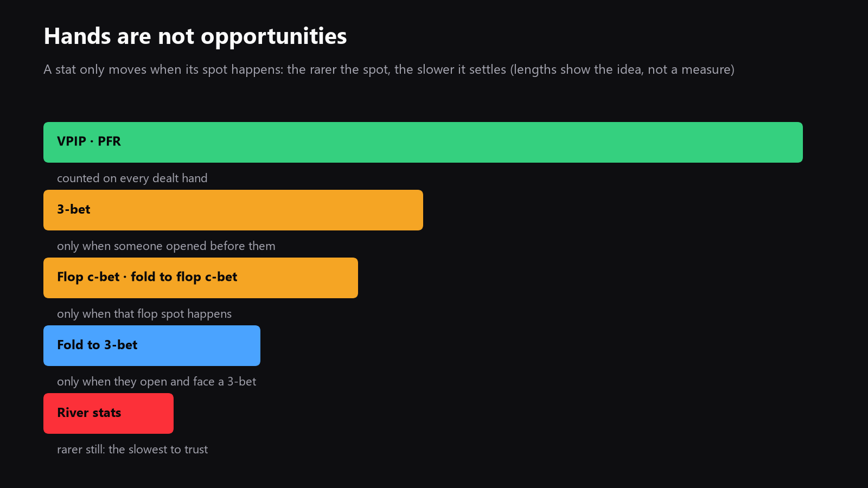Image resolution: width=868 pixels, height=488 pixels.
Task: Click the Hands are not opportunities title
Action: [195, 36]
